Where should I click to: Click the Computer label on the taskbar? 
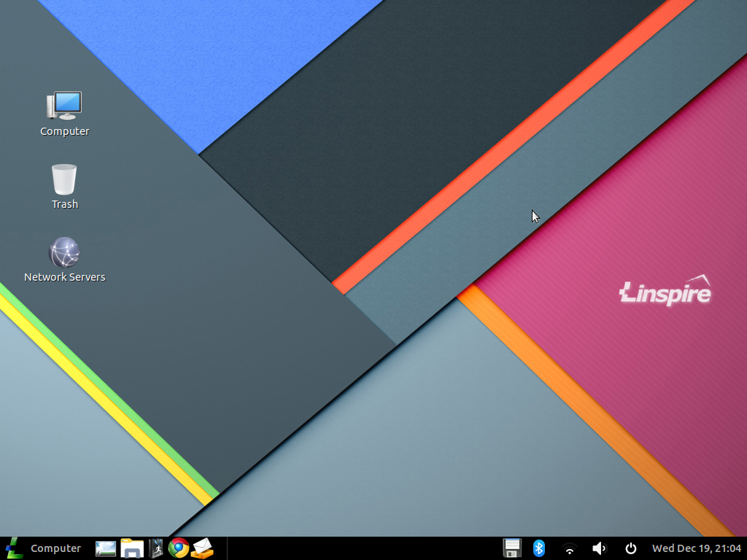pyautogui.click(x=55, y=548)
